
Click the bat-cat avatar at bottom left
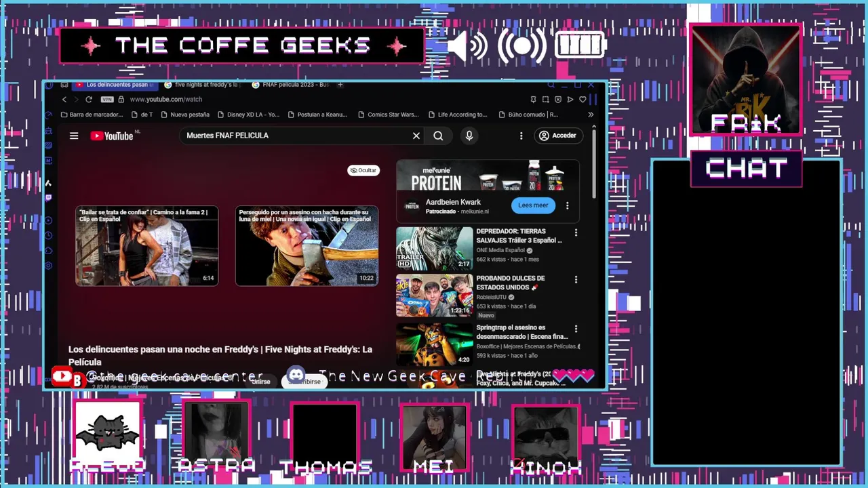107,434
